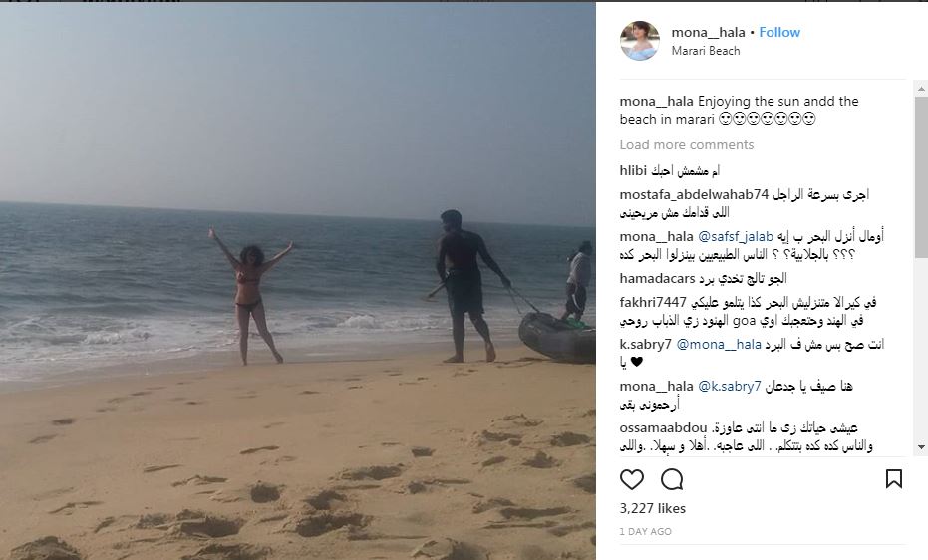Open ossamaabdou commenter profile

(663, 427)
